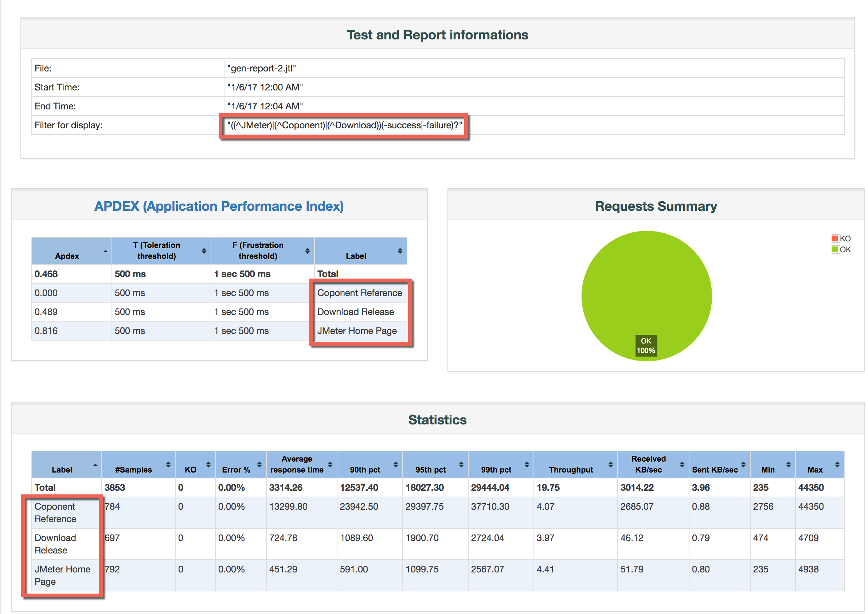Click the Statistics panel heading
This screenshot has height=614, width=868.
click(x=437, y=420)
